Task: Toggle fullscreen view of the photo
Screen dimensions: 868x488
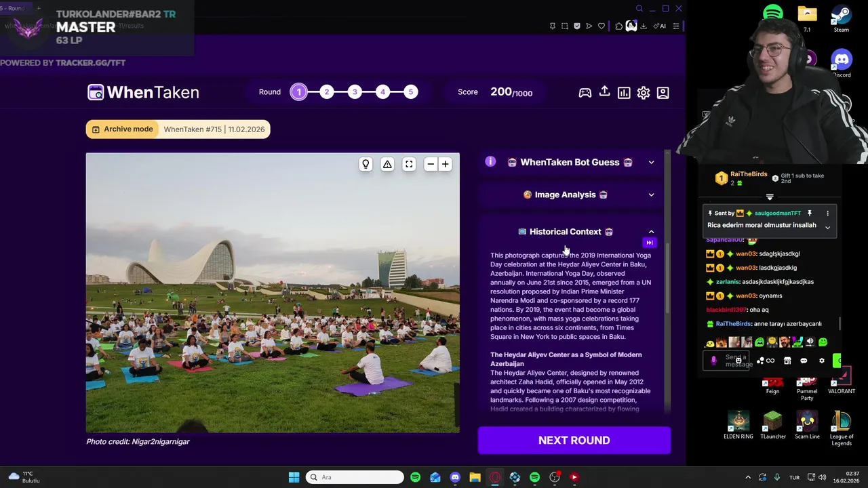Action: pyautogui.click(x=409, y=164)
